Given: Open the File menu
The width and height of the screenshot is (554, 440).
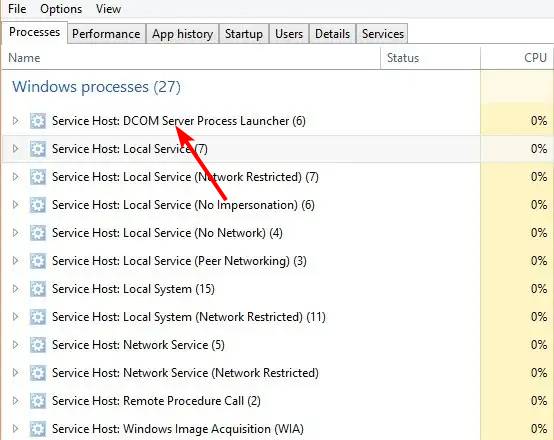Looking at the screenshot, I should tap(17, 9).
